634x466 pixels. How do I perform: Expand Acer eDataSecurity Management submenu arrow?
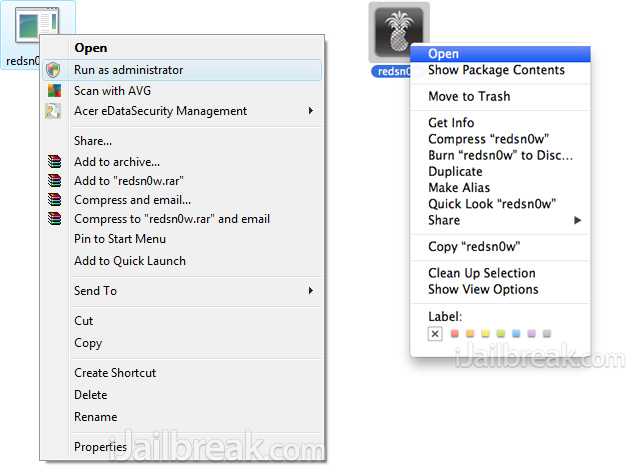click(x=311, y=110)
